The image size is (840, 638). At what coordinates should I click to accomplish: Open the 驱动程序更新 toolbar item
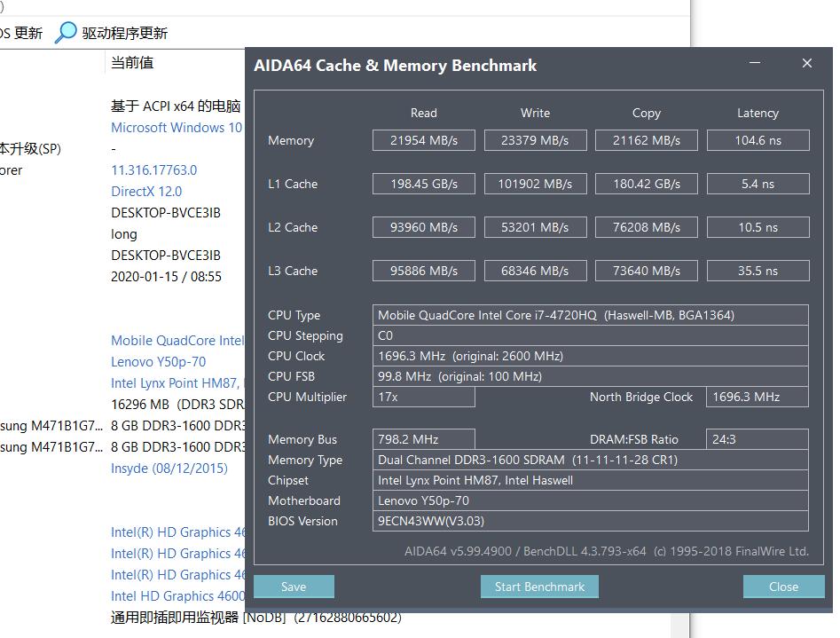coord(125,33)
